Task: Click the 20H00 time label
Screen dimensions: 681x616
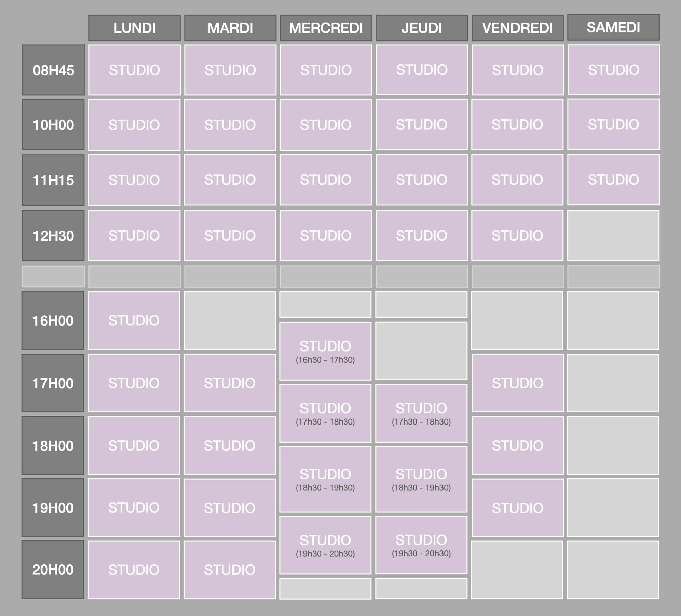Action: pos(53,570)
